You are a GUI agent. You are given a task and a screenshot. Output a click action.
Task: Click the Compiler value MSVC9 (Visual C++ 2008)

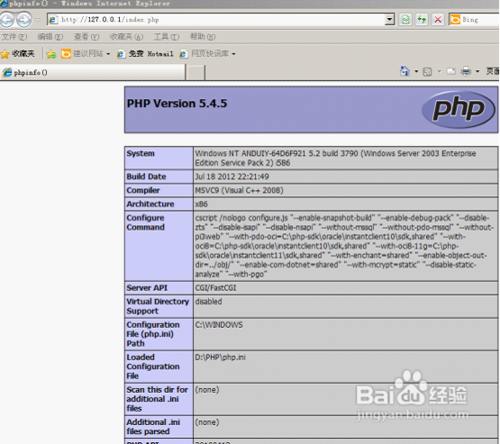(239, 190)
